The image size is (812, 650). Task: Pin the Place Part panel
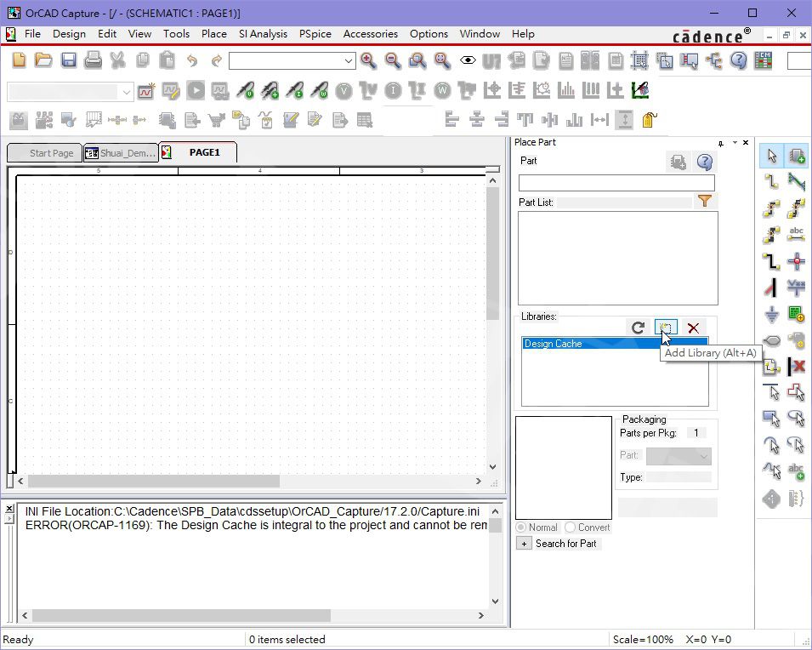tap(721, 144)
